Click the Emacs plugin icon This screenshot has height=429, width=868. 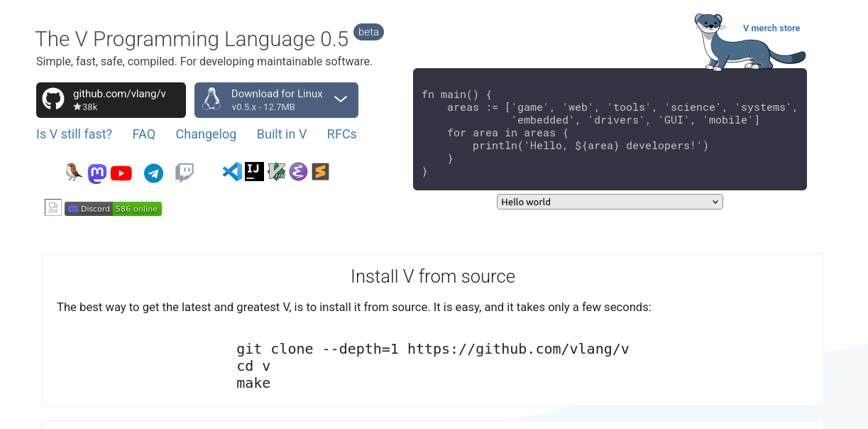coord(298,171)
